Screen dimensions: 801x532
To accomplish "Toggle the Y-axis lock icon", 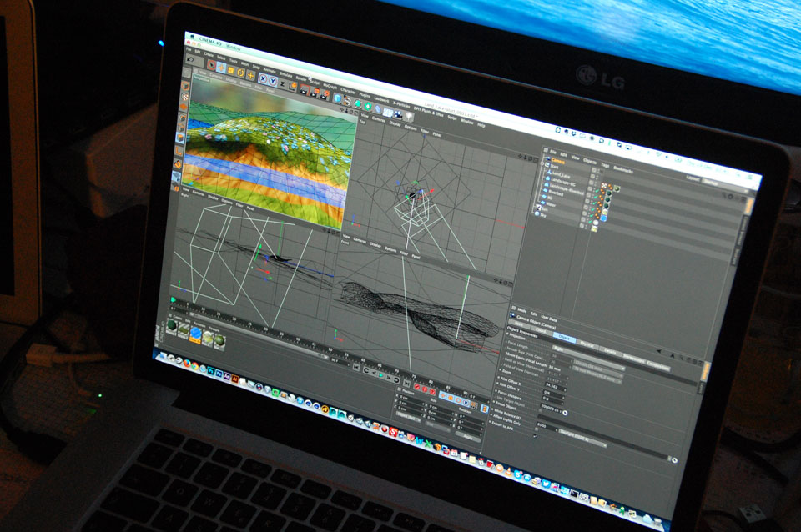I will (x=272, y=80).
